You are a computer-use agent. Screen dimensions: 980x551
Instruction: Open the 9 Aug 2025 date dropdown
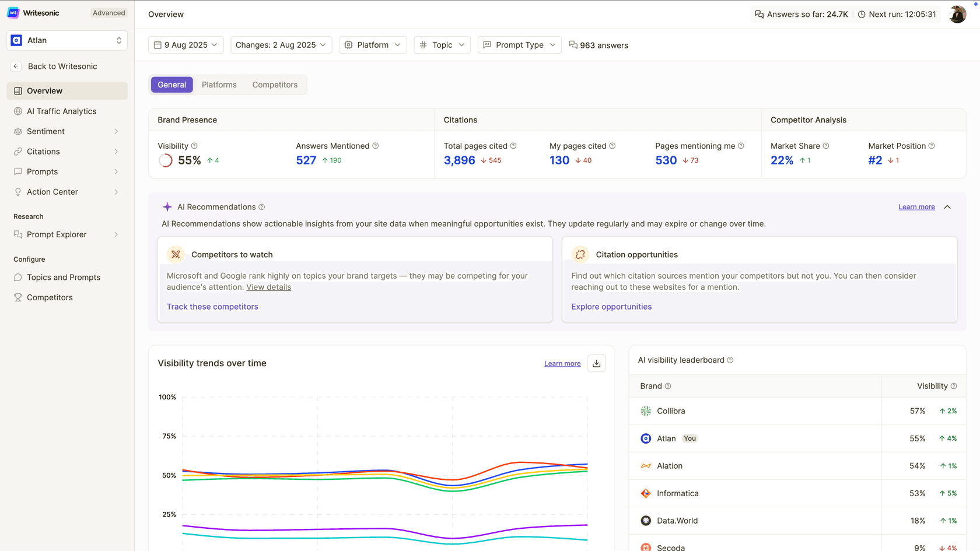click(186, 45)
